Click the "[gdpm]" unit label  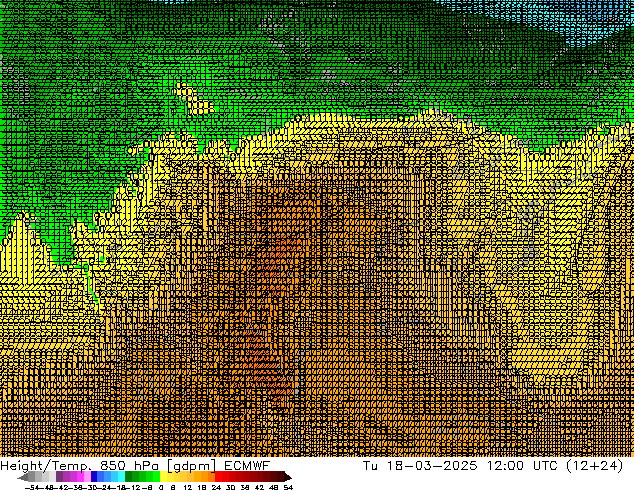tap(192, 466)
